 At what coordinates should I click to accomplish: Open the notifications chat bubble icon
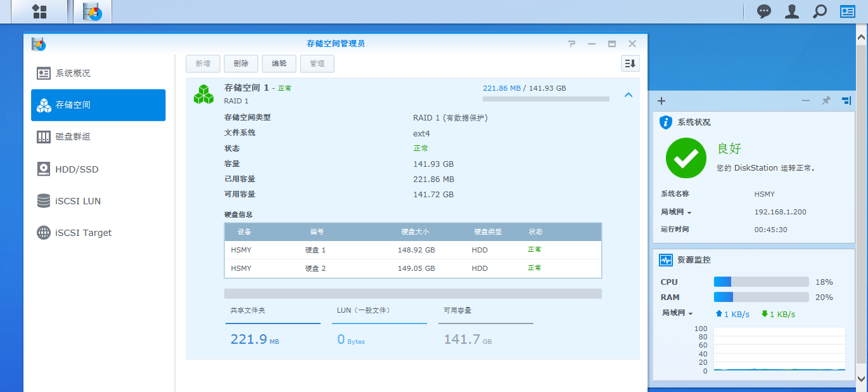click(x=764, y=11)
